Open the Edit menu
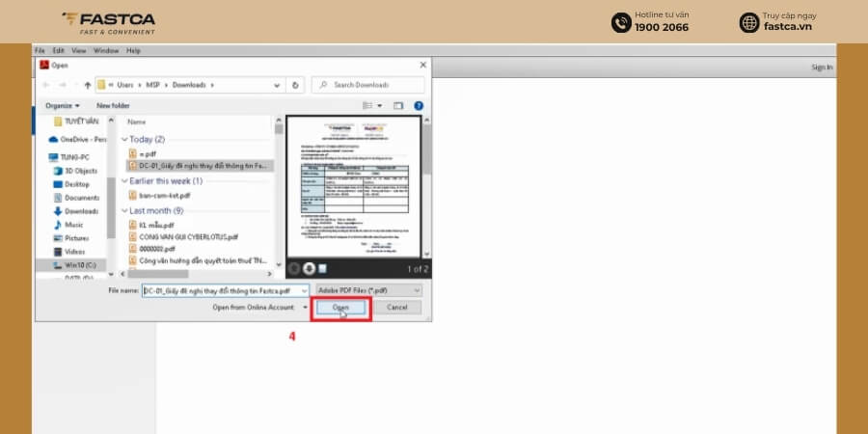 [x=58, y=50]
